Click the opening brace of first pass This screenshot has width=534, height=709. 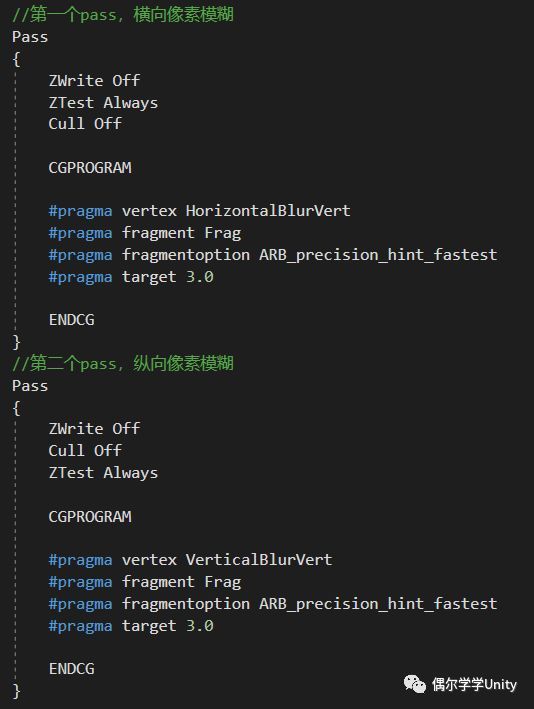(16, 59)
